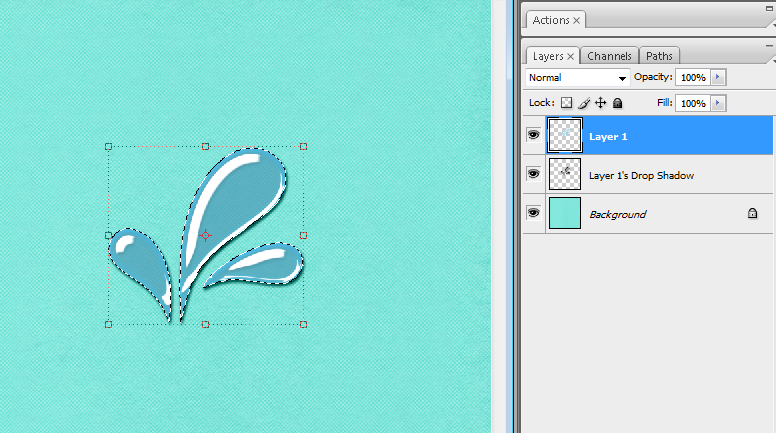Select Layer 1's Drop Shadow thumbnail

pyautogui.click(x=565, y=174)
